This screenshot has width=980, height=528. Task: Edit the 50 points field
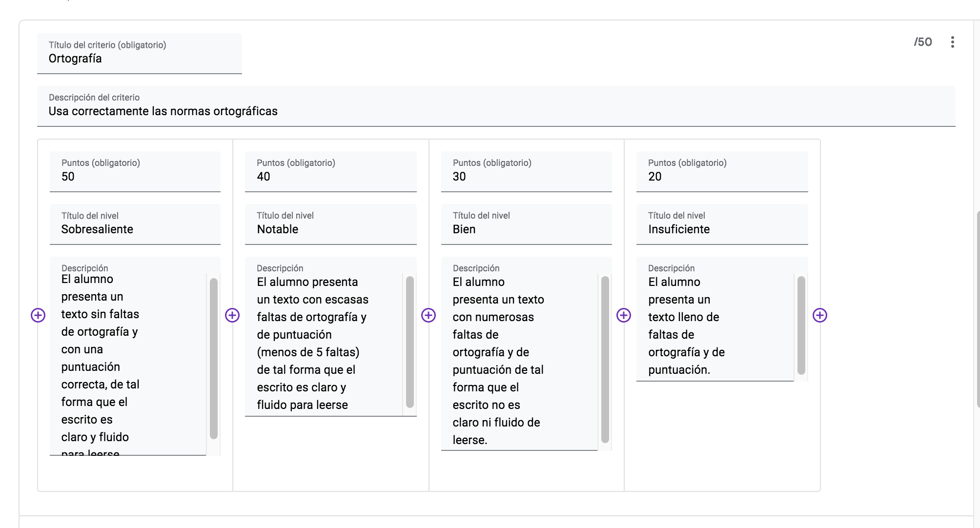point(135,177)
